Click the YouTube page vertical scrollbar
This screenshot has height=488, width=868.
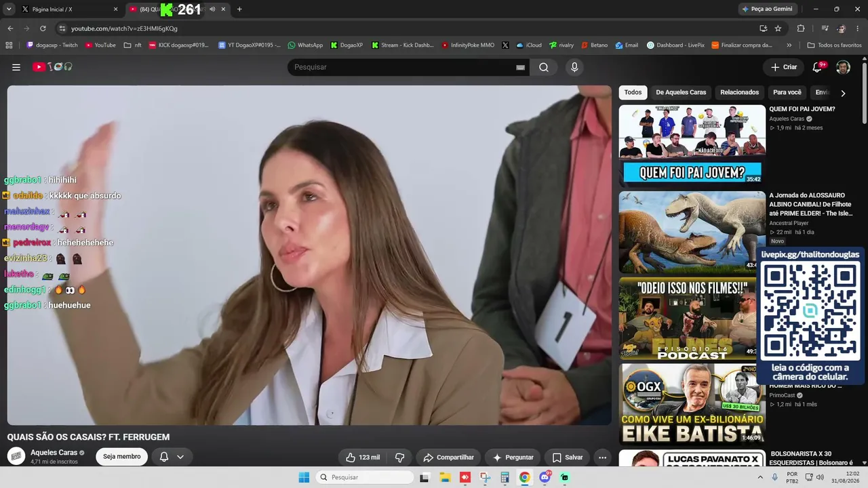tap(865, 95)
